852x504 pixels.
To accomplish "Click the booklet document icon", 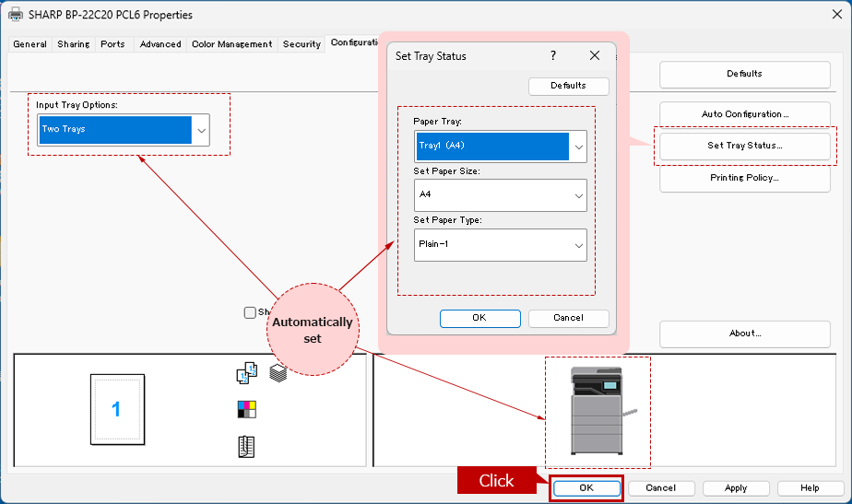I will tap(246, 447).
